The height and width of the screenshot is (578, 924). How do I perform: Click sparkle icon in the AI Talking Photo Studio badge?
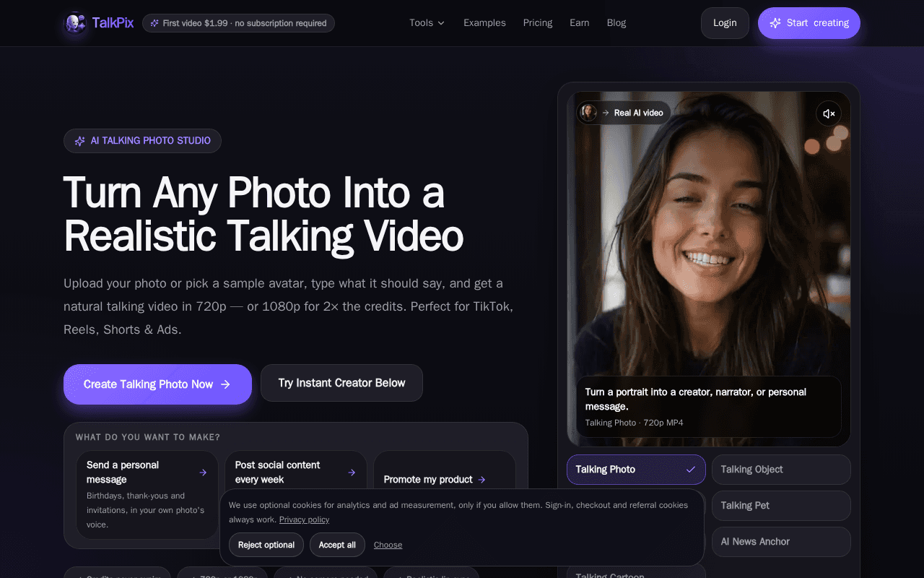point(80,141)
